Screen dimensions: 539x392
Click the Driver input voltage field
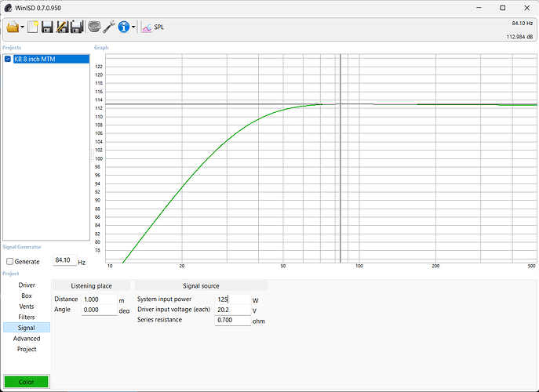tap(233, 310)
